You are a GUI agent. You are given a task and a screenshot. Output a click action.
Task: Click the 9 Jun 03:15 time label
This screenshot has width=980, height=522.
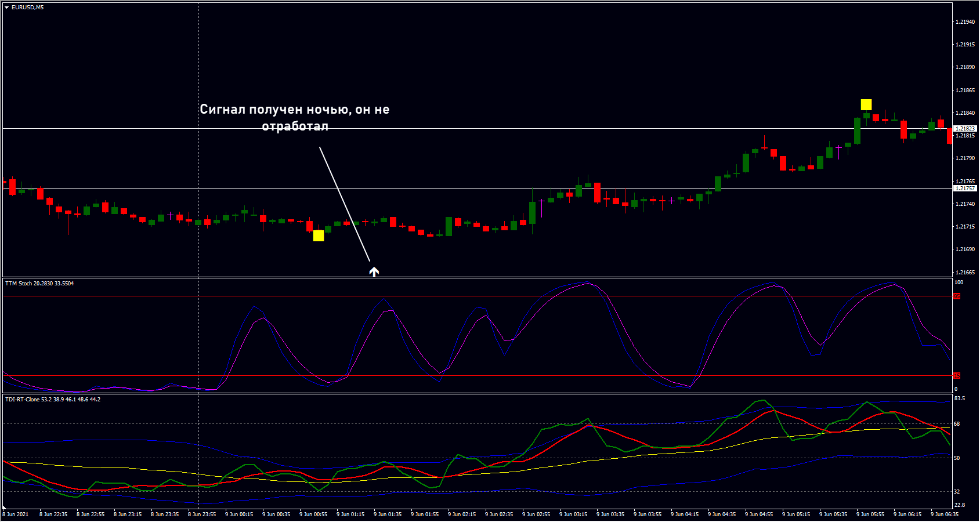click(x=573, y=514)
